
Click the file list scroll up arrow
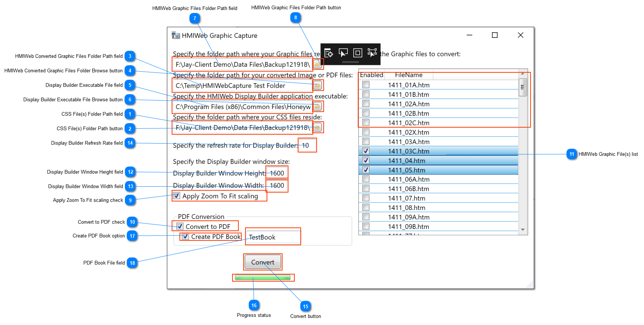(523, 73)
